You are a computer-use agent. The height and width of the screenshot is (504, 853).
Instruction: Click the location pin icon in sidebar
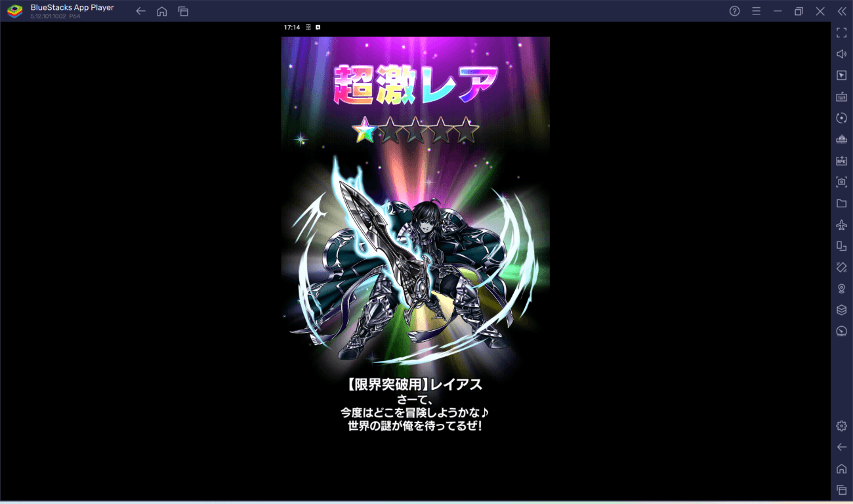coord(842,289)
